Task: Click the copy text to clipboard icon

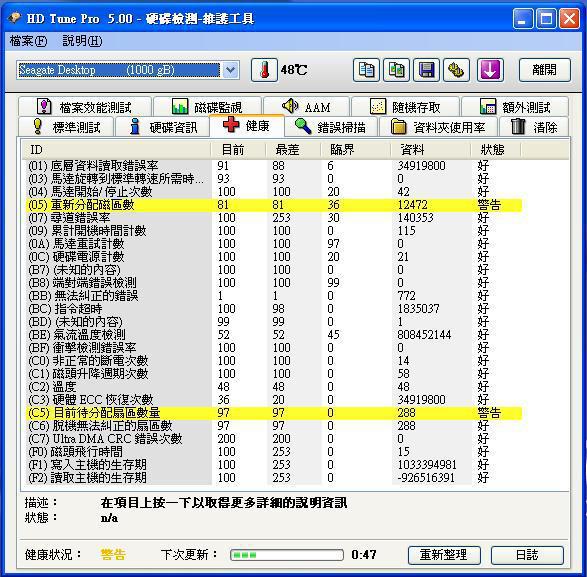Action: click(x=366, y=70)
